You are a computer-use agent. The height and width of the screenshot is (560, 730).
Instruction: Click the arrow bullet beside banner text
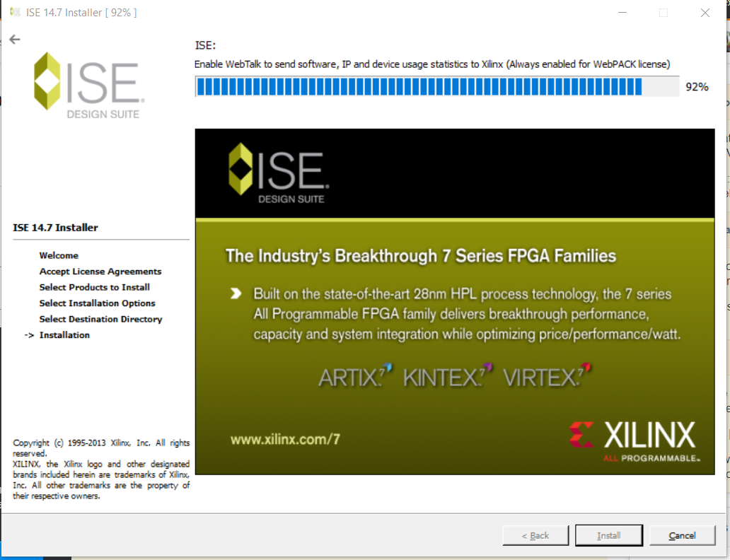236,293
